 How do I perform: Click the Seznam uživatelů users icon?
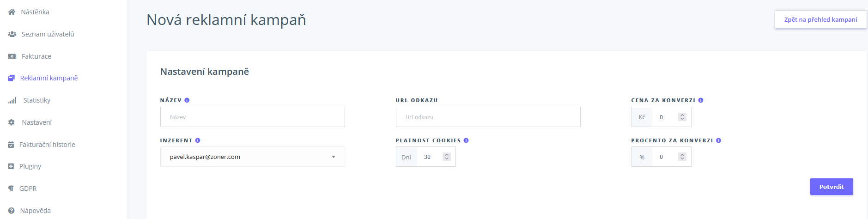pos(12,34)
